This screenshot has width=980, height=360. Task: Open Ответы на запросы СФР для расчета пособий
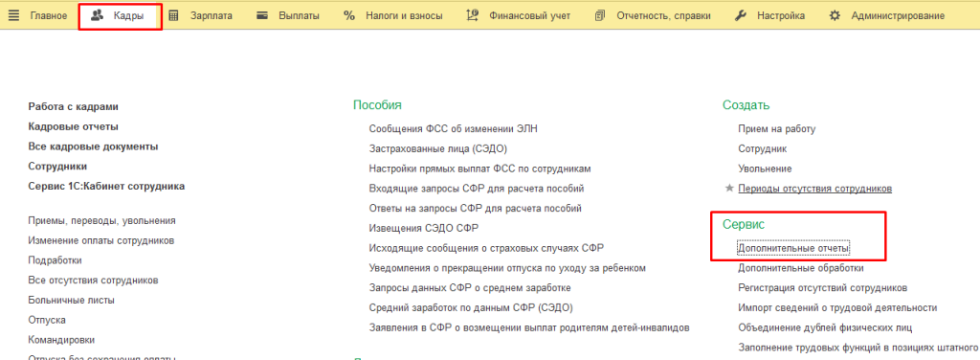click(475, 208)
